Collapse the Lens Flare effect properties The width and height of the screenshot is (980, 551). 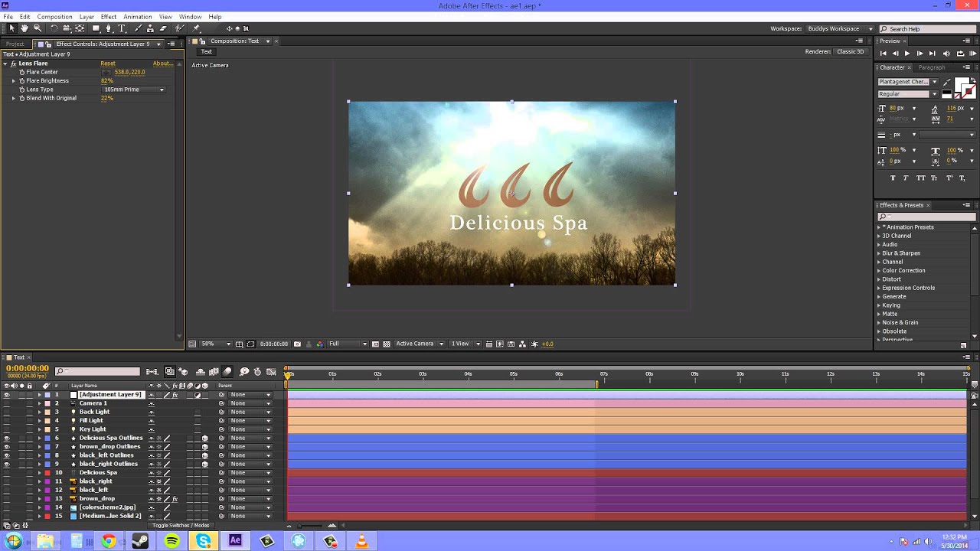[x=5, y=64]
